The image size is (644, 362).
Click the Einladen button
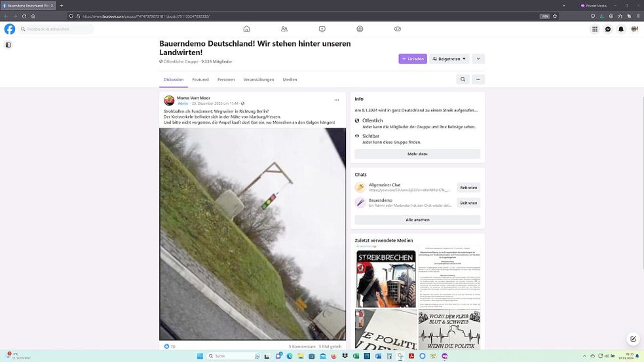(413, 59)
